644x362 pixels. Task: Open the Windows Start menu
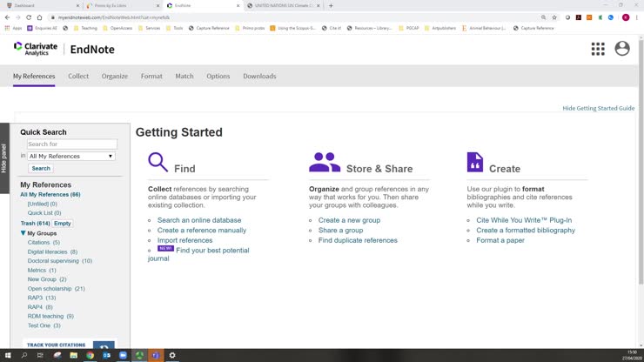pyautogui.click(x=8, y=355)
